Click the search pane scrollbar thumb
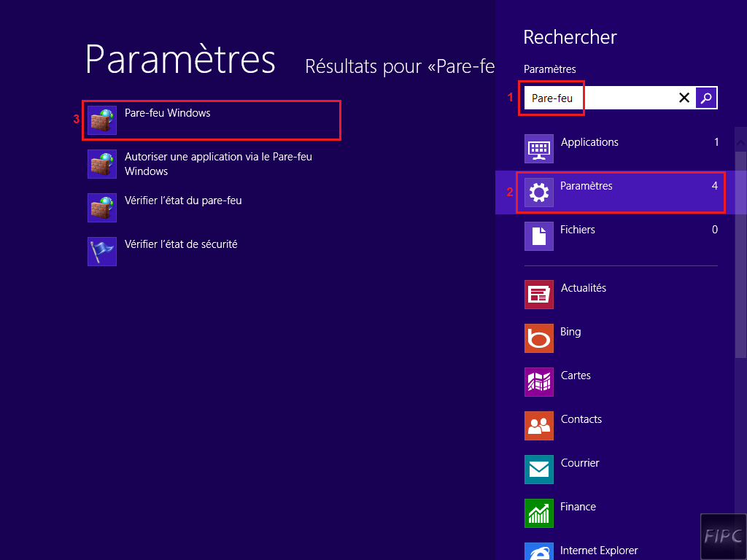 [x=741, y=254]
